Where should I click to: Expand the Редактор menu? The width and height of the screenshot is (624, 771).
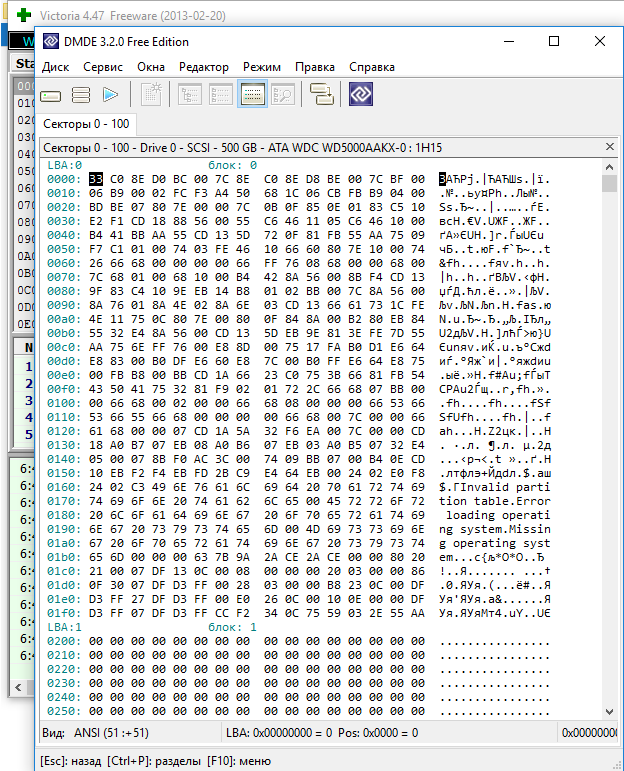coord(203,67)
